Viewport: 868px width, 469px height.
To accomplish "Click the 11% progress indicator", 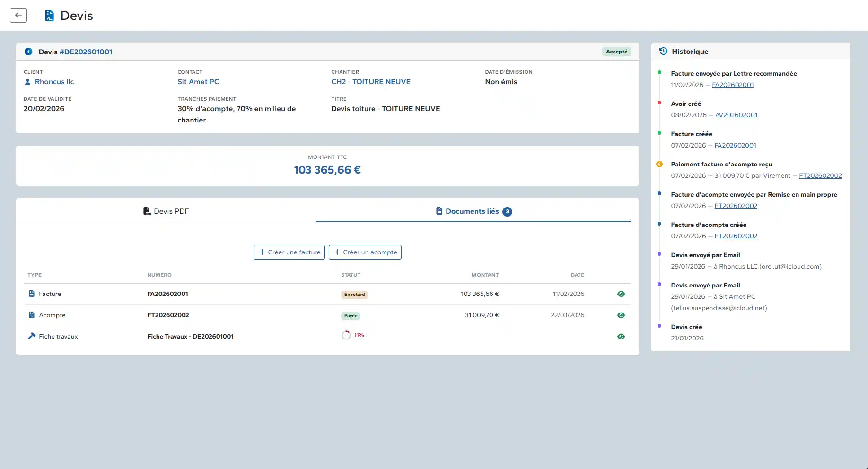I will click(352, 335).
